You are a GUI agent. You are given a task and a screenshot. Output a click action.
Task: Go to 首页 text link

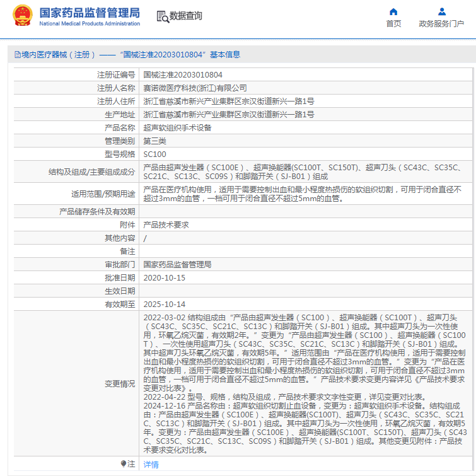tap(393, 23)
